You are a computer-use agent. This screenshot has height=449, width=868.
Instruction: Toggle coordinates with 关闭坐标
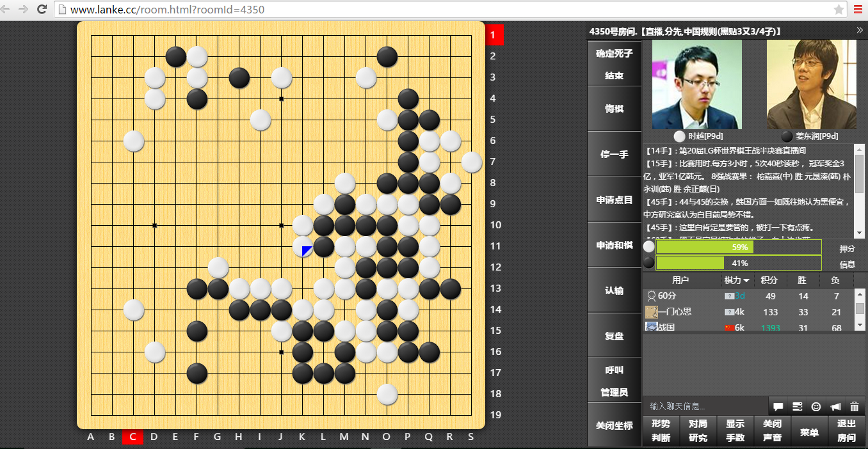point(615,426)
